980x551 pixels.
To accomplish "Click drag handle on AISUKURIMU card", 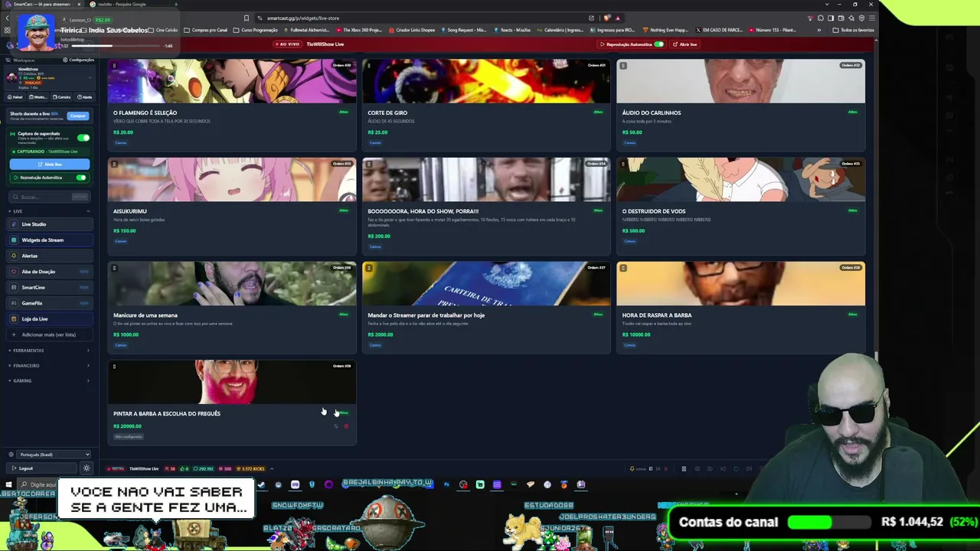I will [x=114, y=164].
